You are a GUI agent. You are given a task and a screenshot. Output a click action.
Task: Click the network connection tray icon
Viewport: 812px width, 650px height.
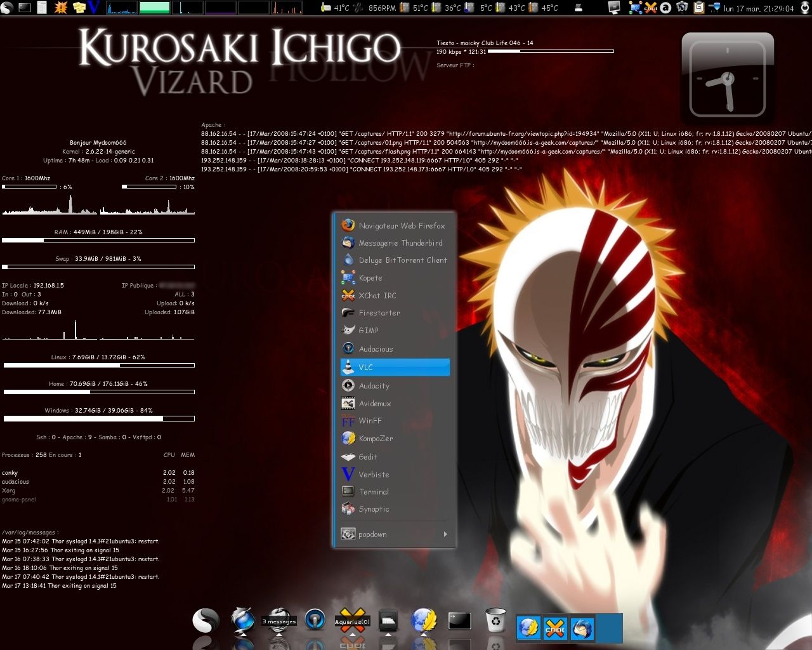click(714, 8)
